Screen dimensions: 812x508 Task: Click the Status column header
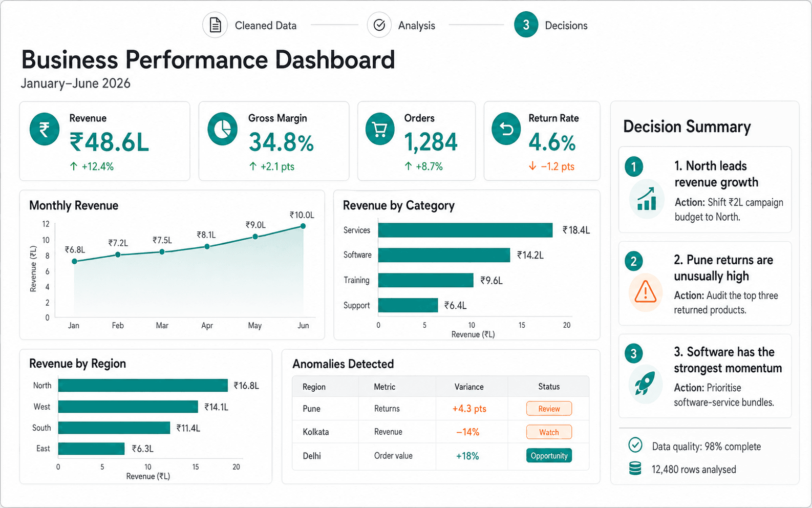[x=549, y=387]
